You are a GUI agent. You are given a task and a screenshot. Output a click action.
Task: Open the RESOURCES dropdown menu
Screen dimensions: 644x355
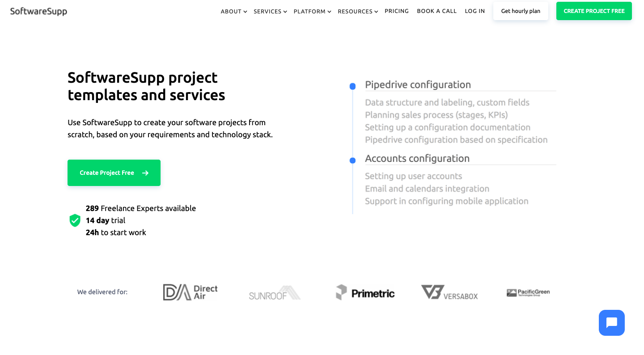[357, 11]
